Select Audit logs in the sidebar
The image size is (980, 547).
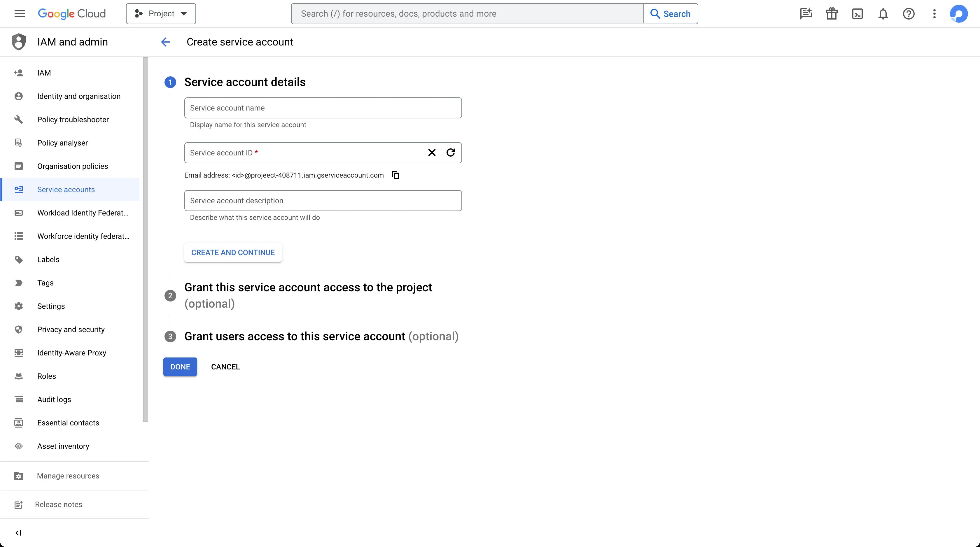(54, 399)
